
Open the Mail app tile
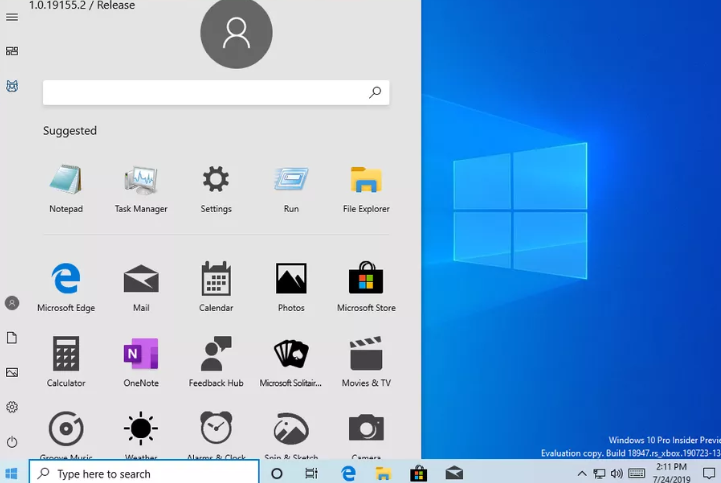tap(141, 287)
